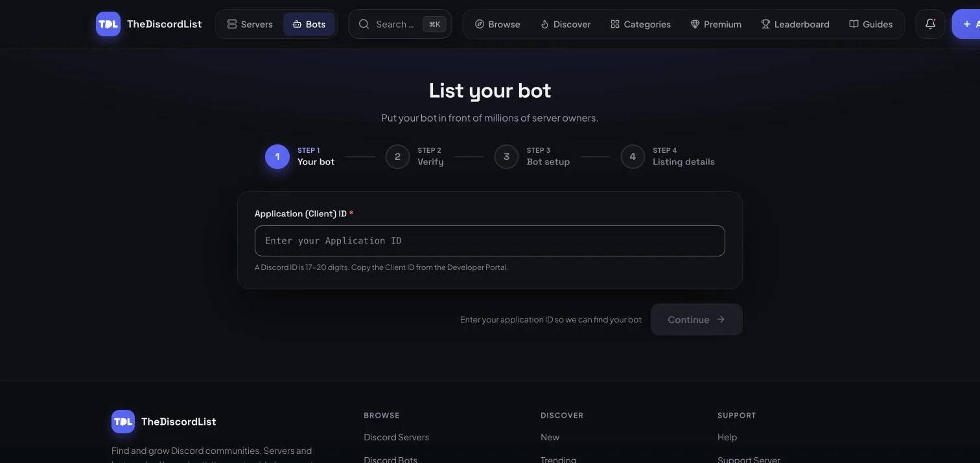980x463 pixels.
Task: Click the ⌘K shortcut badge
Action: pyautogui.click(x=434, y=24)
